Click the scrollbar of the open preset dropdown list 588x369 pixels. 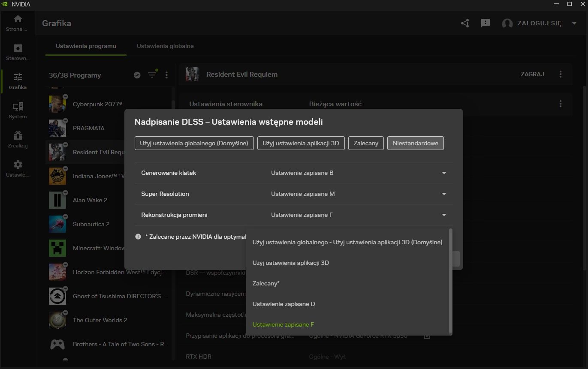(450, 281)
